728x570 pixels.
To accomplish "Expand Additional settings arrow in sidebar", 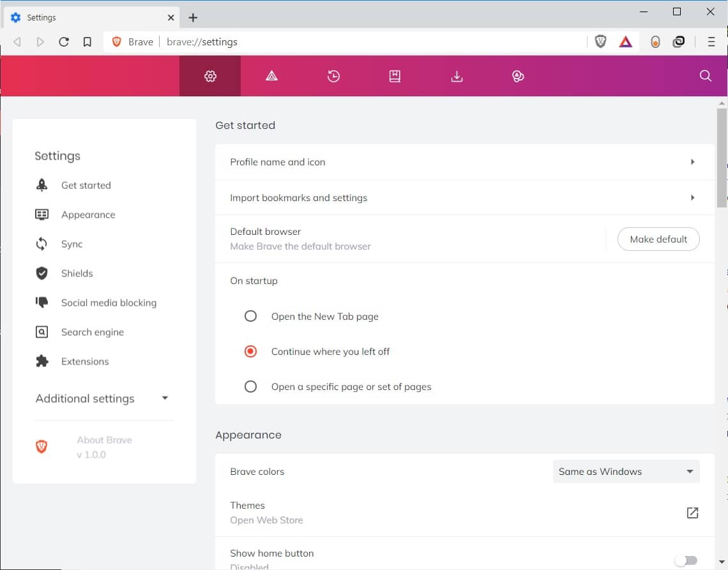I will tap(165, 398).
